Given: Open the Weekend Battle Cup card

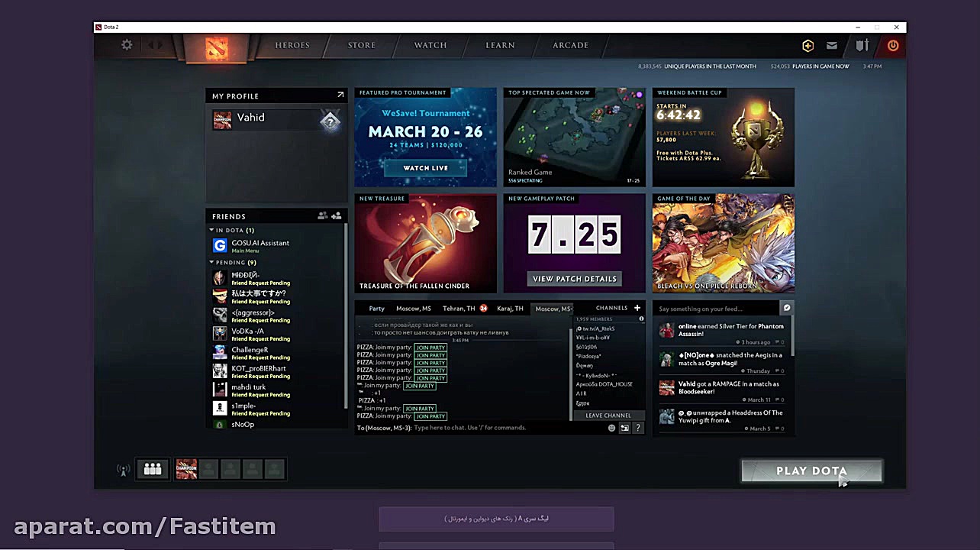Looking at the screenshot, I should [724, 137].
